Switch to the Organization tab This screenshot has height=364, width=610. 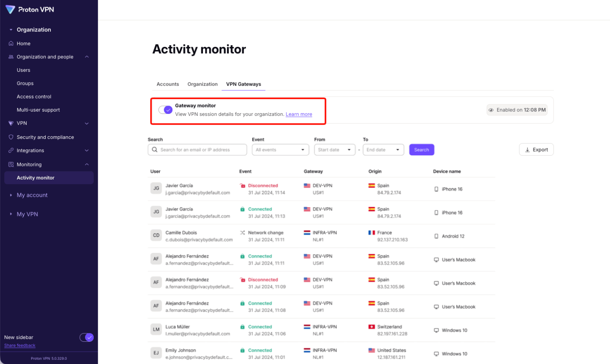tap(203, 84)
